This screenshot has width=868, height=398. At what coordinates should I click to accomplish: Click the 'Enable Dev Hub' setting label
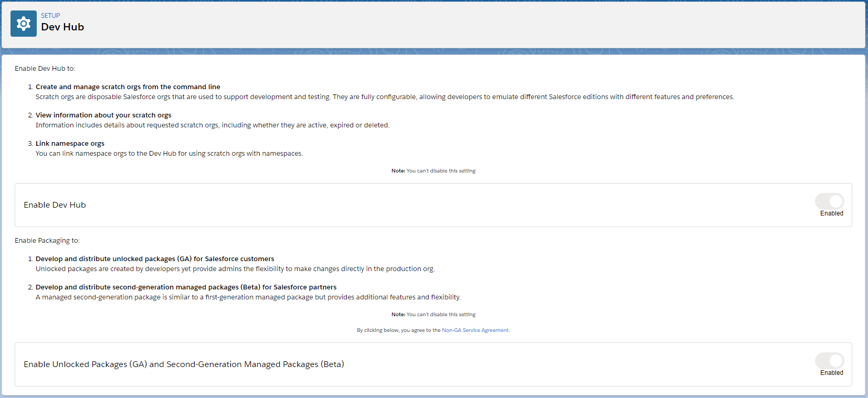coord(55,205)
